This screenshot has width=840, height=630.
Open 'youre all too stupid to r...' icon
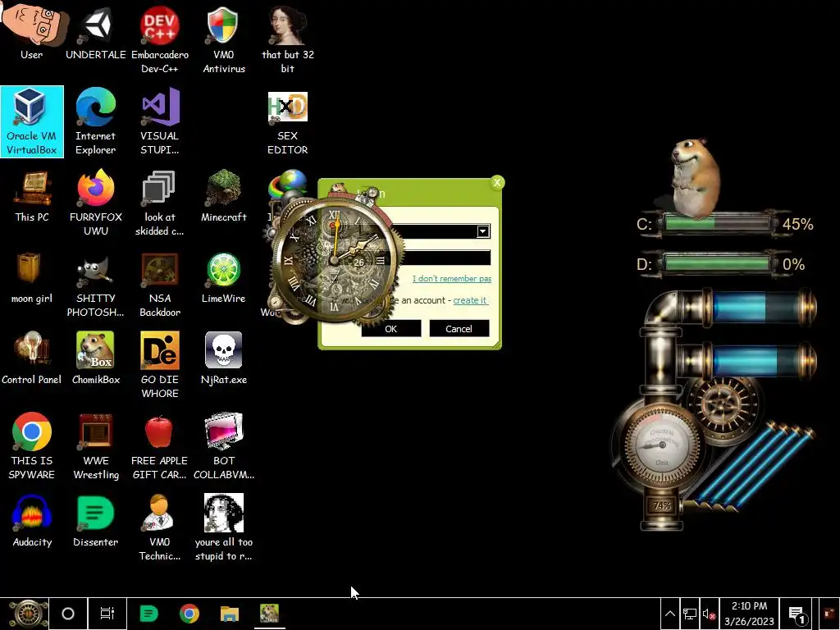[x=224, y=527]
